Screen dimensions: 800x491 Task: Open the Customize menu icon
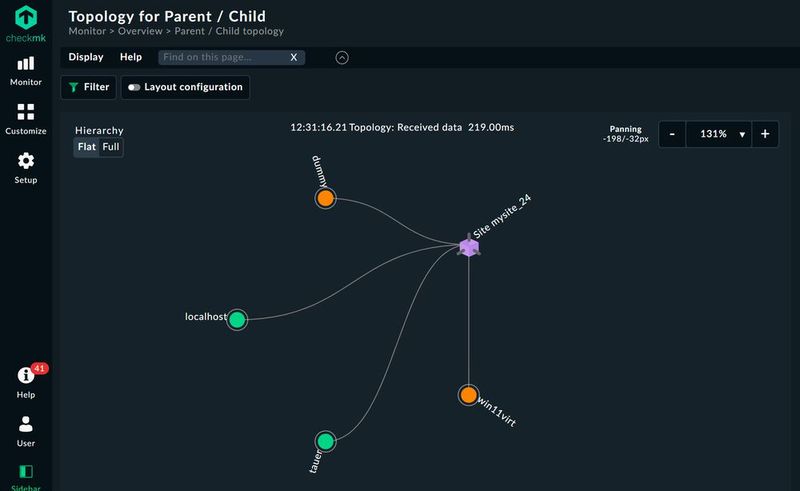click(26, 111)
